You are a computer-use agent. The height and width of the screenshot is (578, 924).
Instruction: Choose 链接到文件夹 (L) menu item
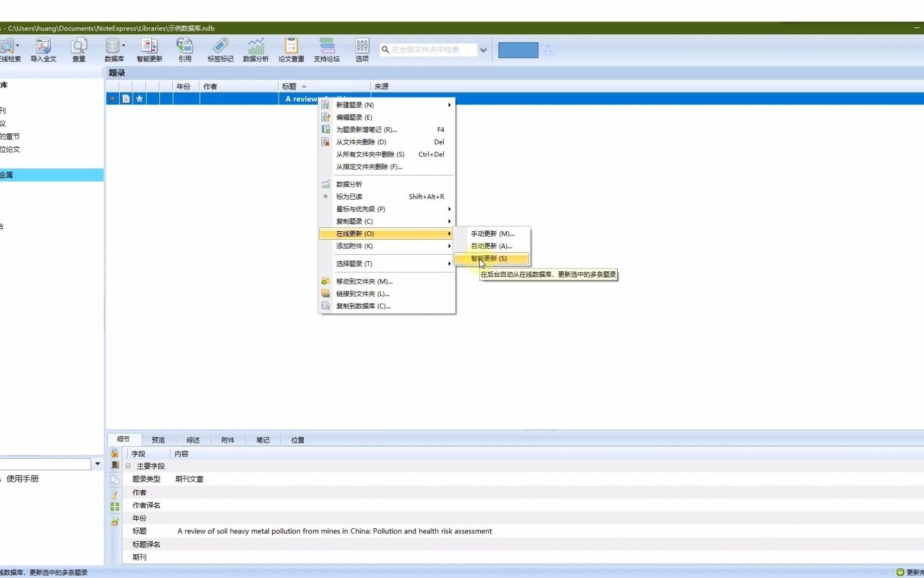[387, 293]
